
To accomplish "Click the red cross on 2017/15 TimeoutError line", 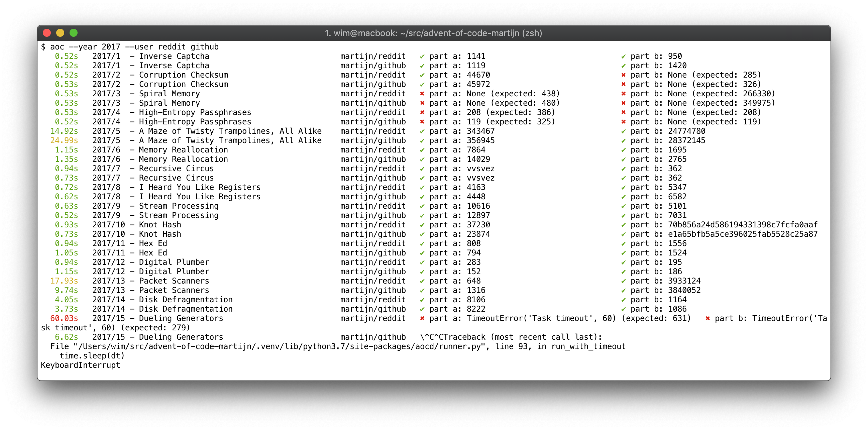I will point(422,318).
